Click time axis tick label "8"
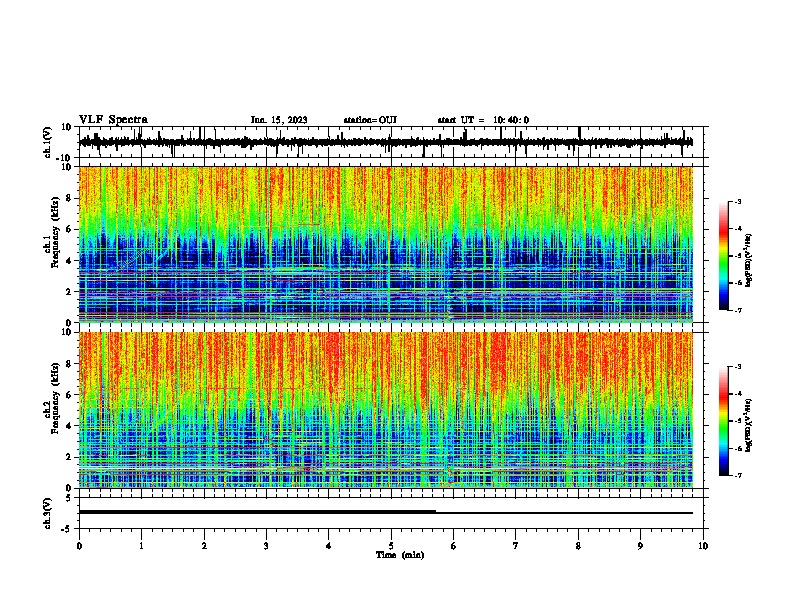The image size is (792, 612). coord(578,546)
